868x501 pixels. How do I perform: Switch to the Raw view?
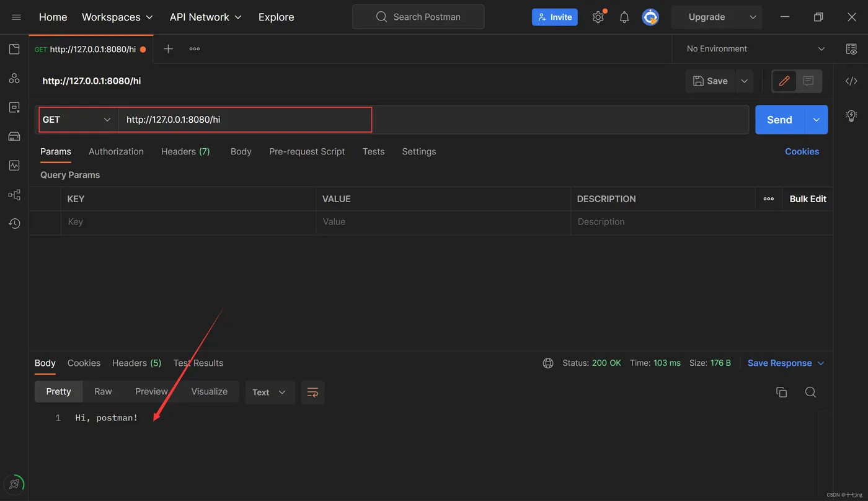[x=103, y=392]
